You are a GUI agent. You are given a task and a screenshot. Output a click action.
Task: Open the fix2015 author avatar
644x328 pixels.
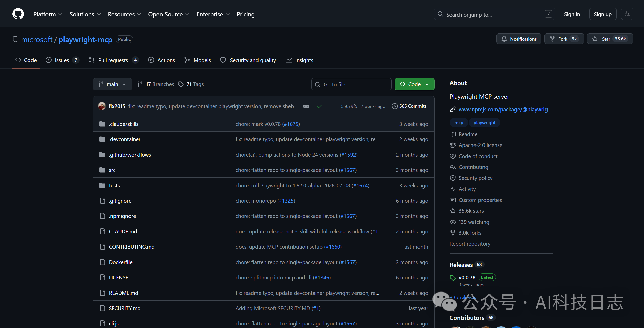[x=102, y=106]
